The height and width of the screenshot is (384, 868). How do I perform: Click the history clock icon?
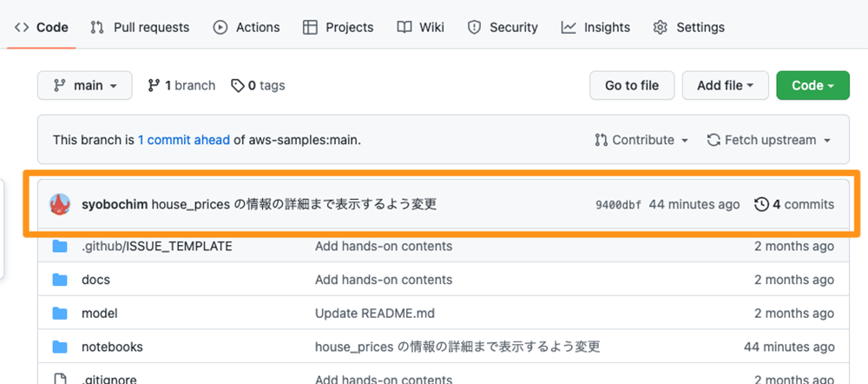point(762,204)
